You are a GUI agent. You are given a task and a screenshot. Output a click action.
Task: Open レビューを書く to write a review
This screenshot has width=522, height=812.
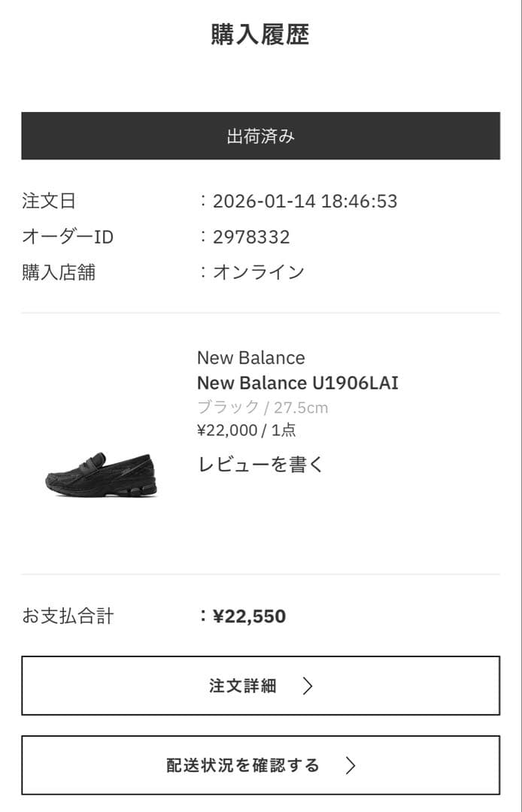click(x=260, y=465)
